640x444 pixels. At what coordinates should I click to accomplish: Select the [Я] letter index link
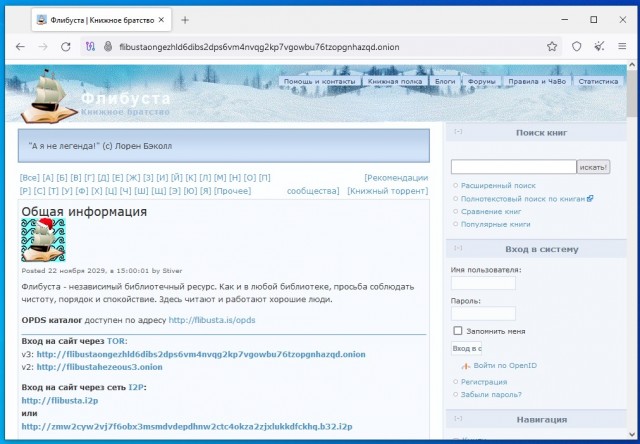(206, 191)
